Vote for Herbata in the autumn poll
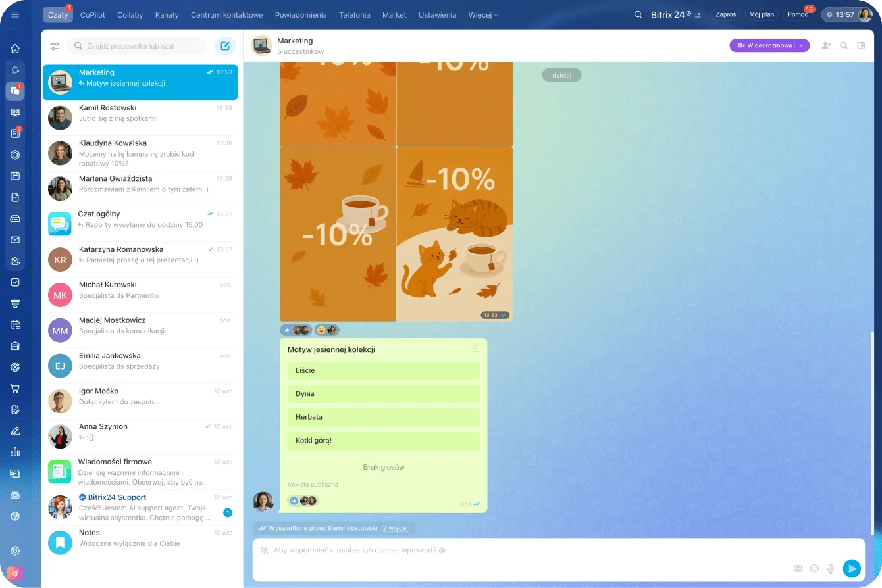882x588 pixels. pyautogui.click(x=384, y=417)
